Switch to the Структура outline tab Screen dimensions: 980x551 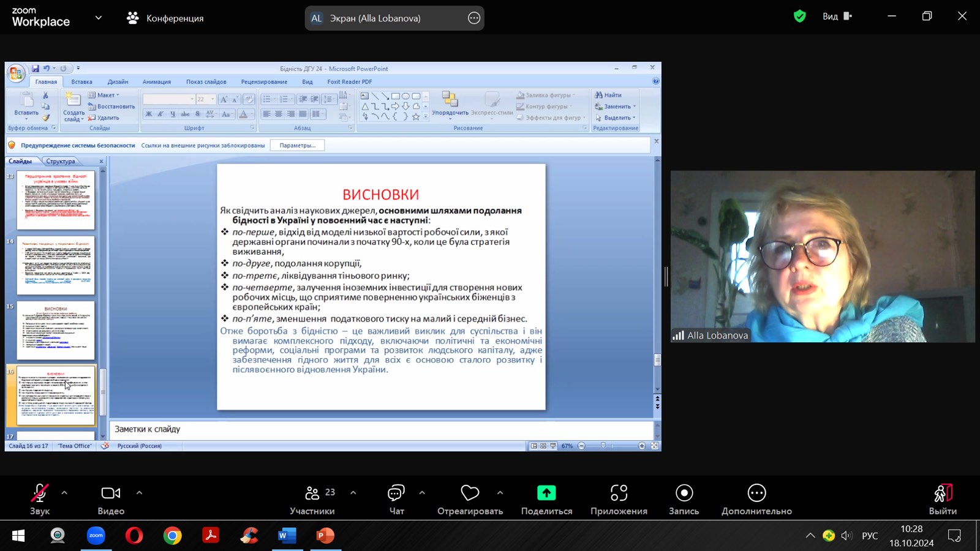click(x=61, y=161)
